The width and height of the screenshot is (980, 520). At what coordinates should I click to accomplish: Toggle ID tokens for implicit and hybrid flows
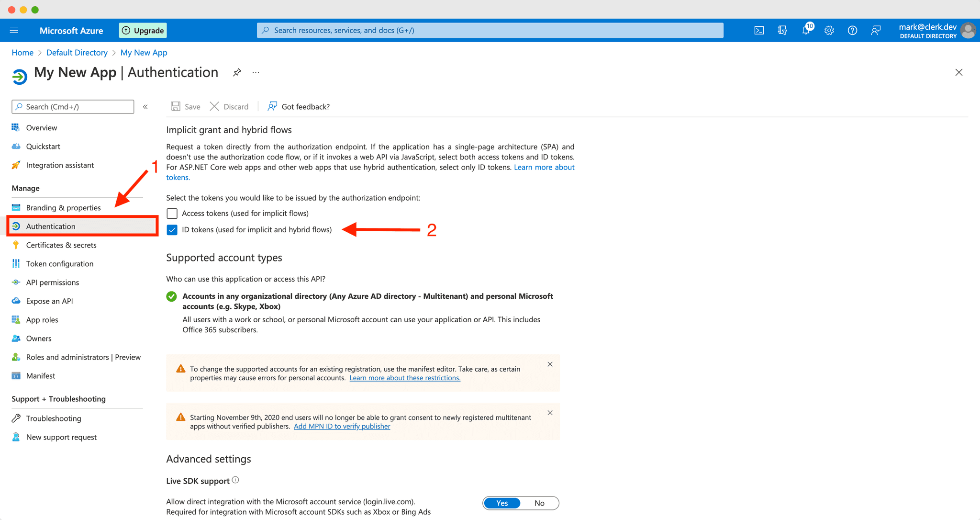pos(171,228)
